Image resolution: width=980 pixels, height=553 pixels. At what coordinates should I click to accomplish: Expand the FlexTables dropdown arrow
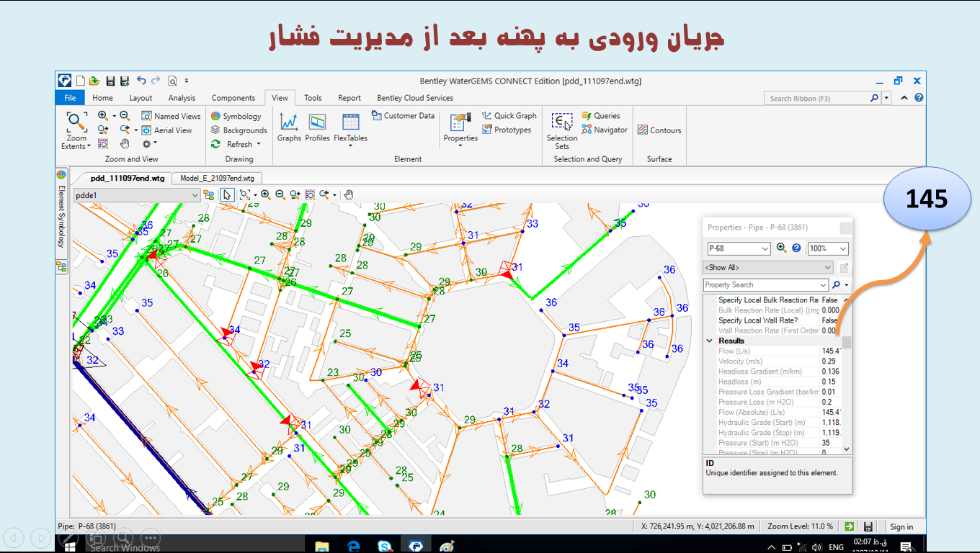(350, 145)
